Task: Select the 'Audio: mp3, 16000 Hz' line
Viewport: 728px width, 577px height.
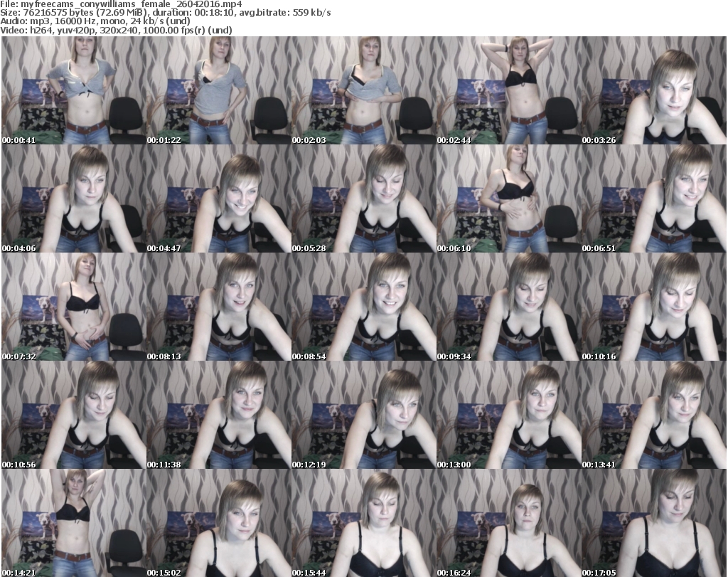Action: pyautogui.click(x=95, y=21)
